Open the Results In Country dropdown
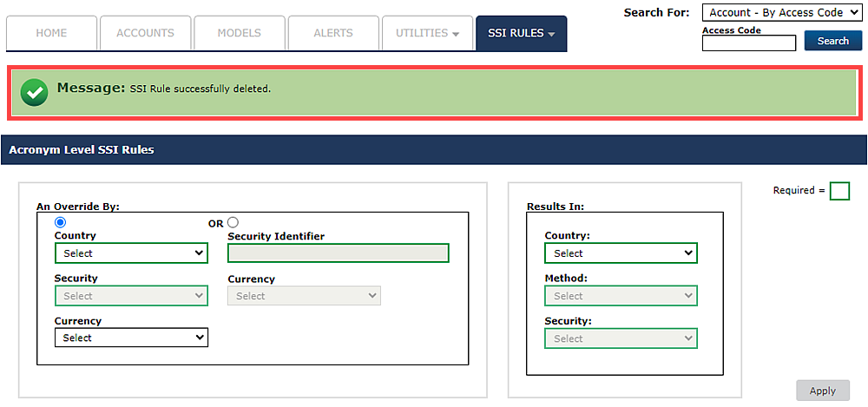This screenshot has width=868, height=407. click(x=621, y=253)
